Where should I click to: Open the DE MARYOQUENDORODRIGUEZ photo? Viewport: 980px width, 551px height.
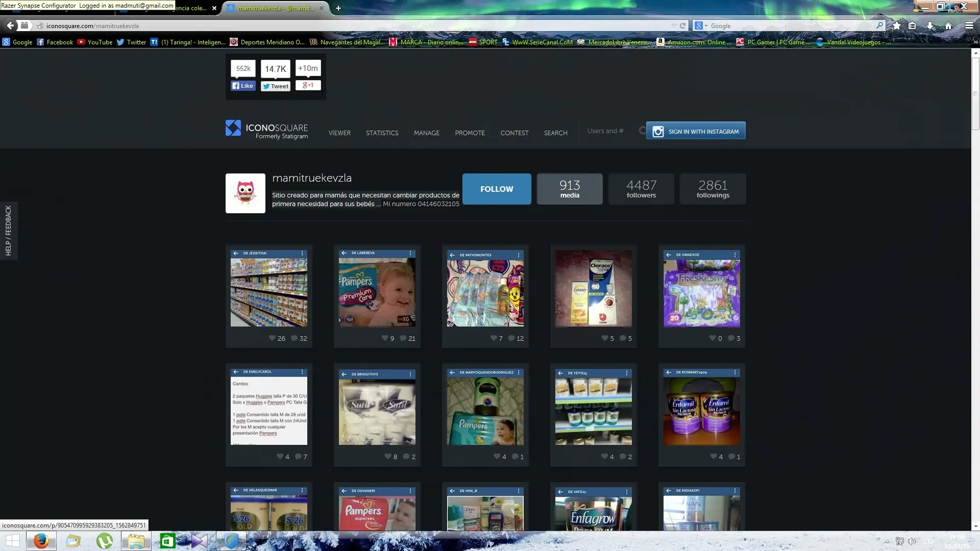click(485, 407)
